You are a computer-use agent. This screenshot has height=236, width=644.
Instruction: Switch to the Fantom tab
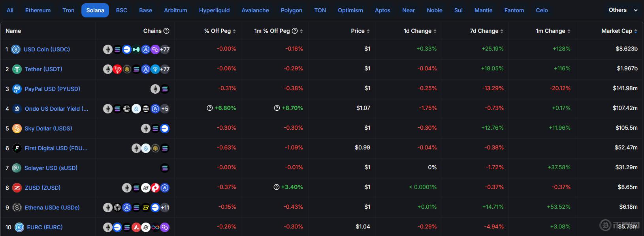pos(514,10)
